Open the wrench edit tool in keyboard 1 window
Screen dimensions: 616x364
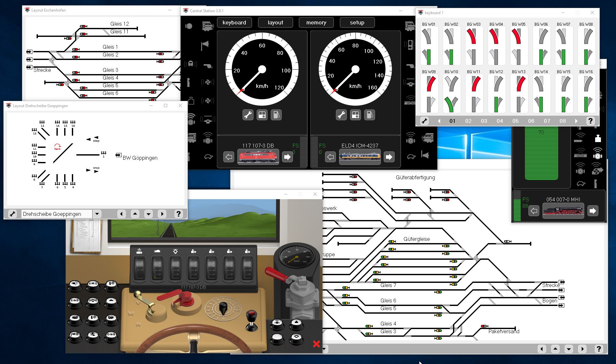(424, 121)
